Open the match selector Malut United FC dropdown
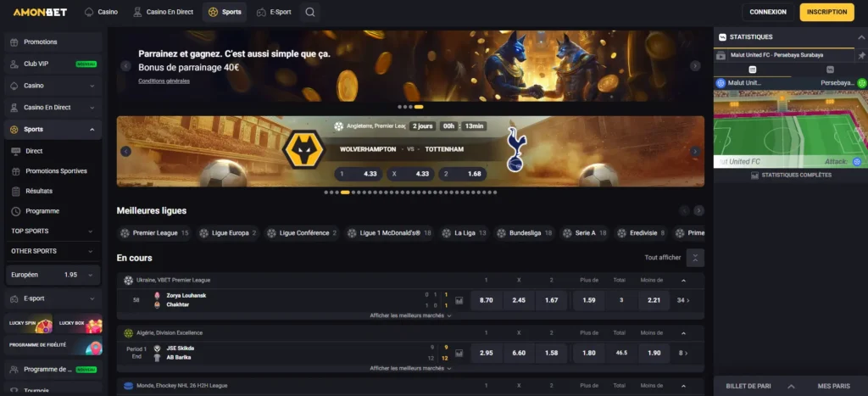 [x=784, y=55]
